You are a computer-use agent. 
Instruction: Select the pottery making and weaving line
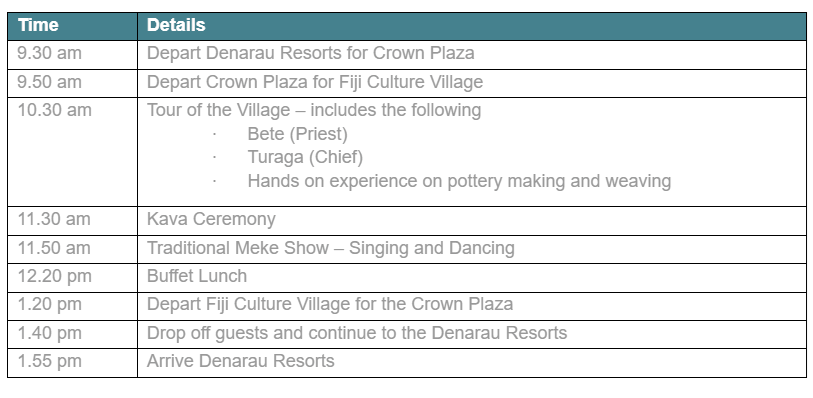click(x=459, y=181)
